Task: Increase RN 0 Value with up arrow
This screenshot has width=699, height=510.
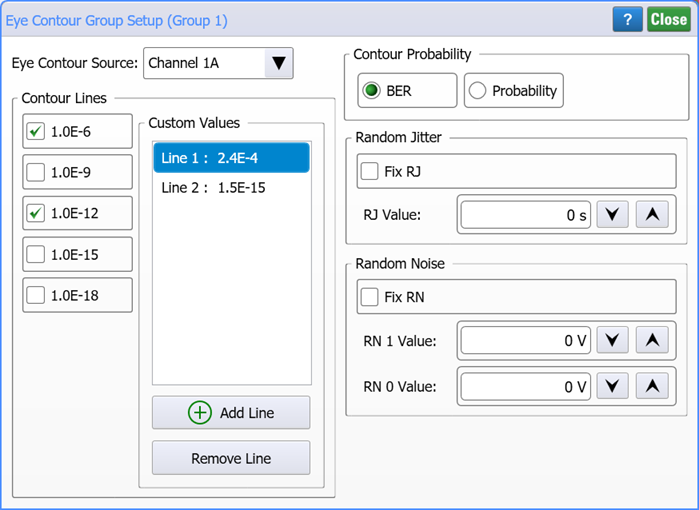Action: click(x=652, y=386)
